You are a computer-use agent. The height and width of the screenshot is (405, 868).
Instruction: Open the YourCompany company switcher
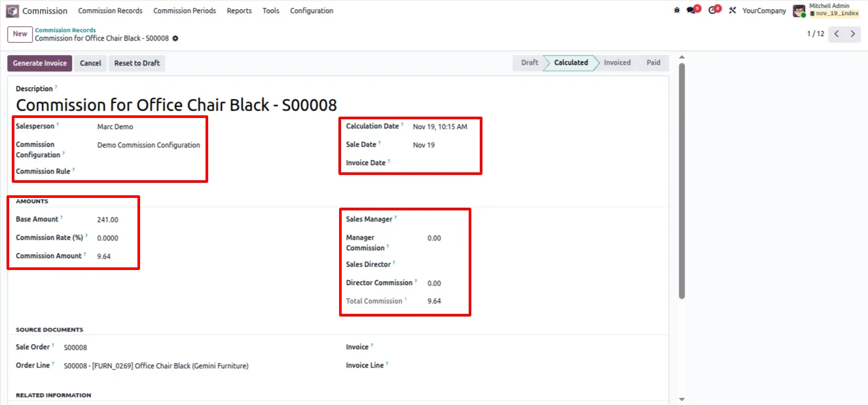(x=764, y=11)
